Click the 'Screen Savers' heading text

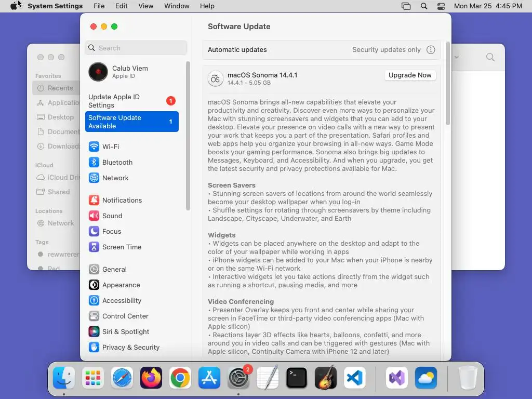[231, 185]
